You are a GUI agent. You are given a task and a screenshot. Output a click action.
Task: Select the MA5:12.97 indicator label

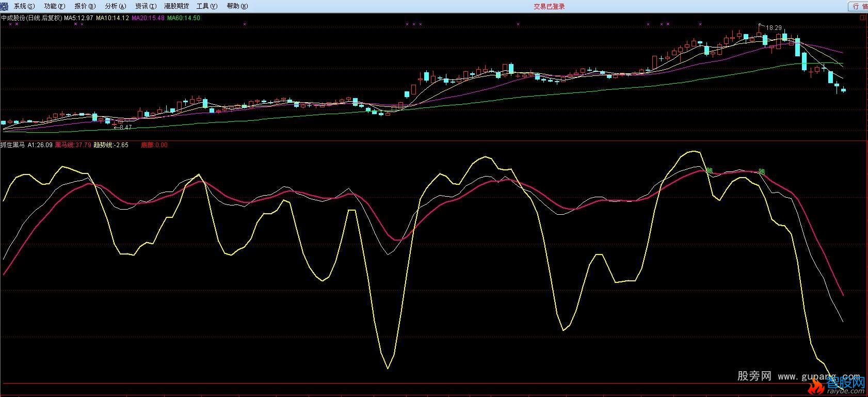click(78, 18)
